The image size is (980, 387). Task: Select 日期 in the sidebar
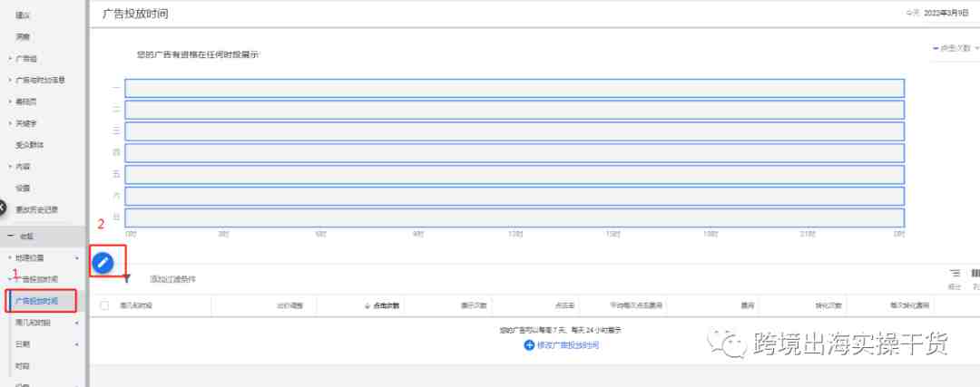tap(23, 343)
